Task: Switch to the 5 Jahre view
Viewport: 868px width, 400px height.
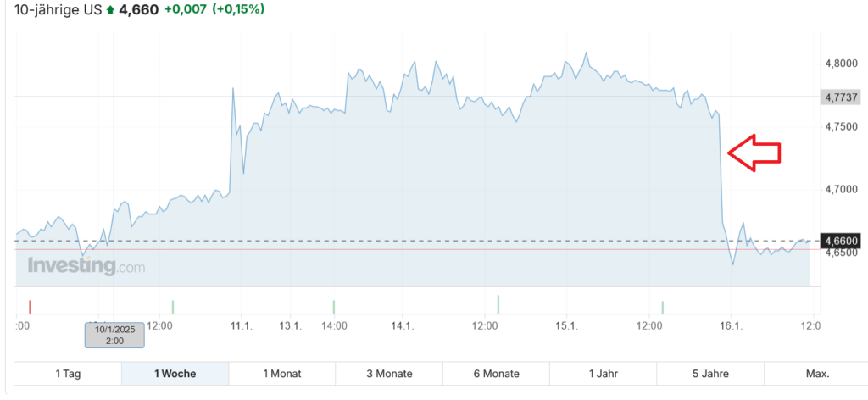Action: coord(710,374)
